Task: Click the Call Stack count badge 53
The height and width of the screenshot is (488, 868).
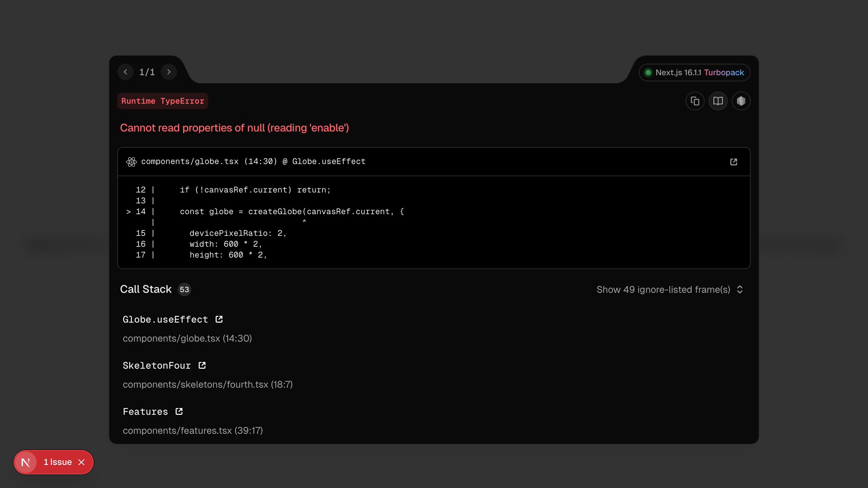Action: tap(184, 289)
